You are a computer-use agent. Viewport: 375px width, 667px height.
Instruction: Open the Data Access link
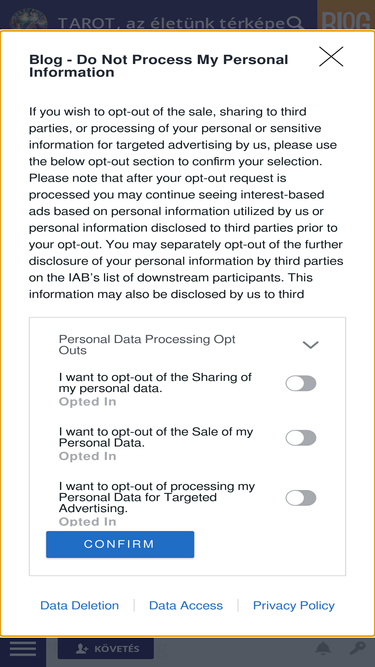tap(186, 605)
